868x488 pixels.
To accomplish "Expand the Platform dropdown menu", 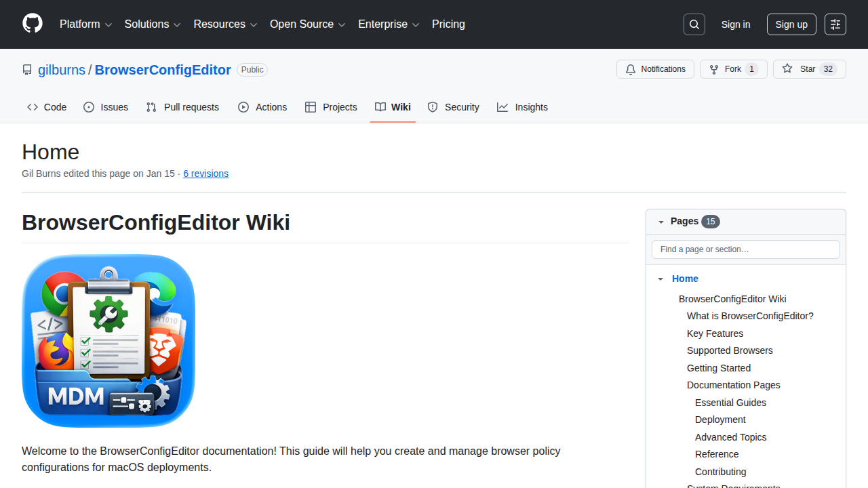I will (85, 24).
